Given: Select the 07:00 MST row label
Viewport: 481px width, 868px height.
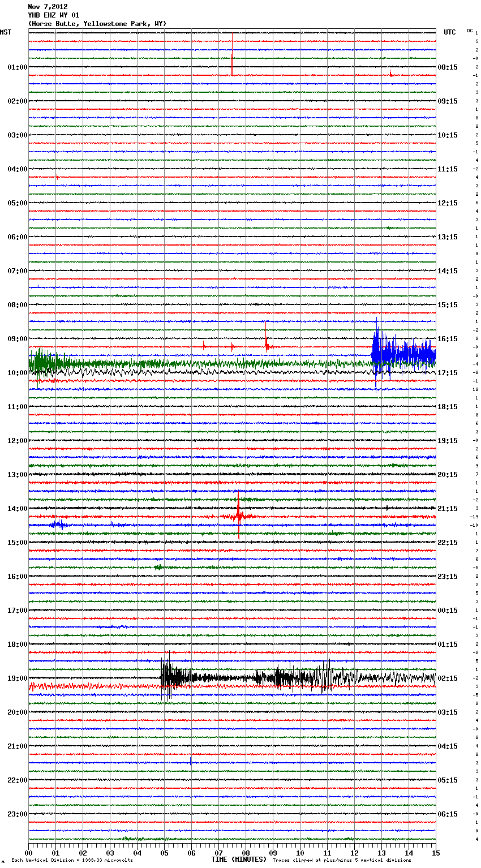Looking at the screenshot, I should (x=18, y=271).
